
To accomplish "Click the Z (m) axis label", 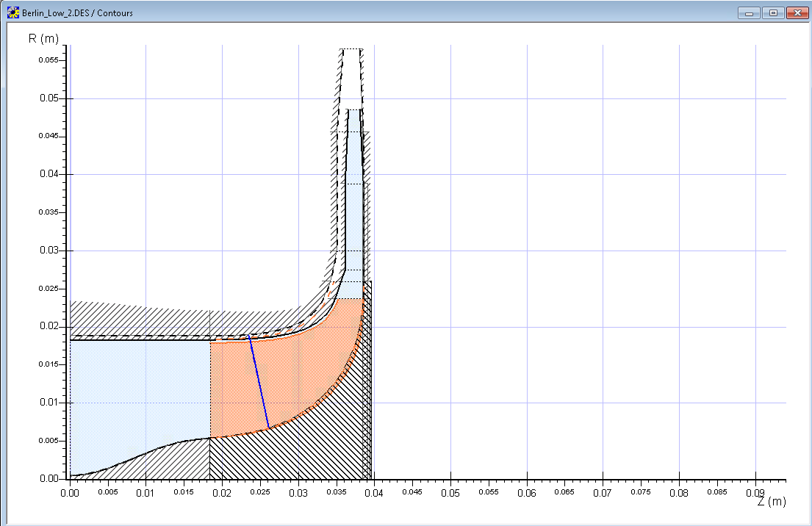I will pos(771,502).
